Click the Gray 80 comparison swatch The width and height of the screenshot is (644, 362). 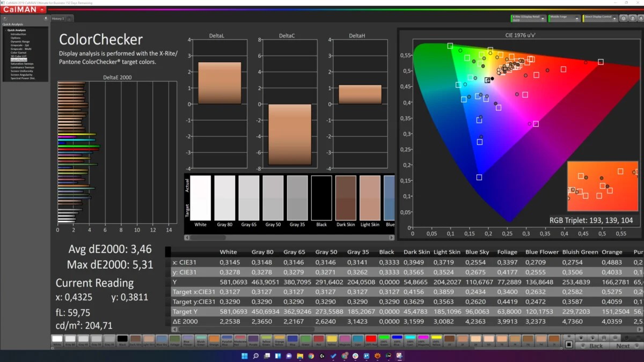coord(225,197)
